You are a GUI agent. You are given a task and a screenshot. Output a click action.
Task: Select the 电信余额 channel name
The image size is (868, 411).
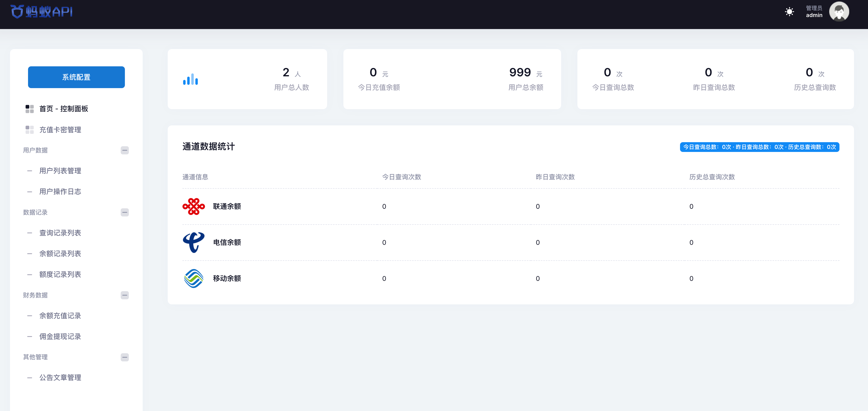click(x=227, y=243)
